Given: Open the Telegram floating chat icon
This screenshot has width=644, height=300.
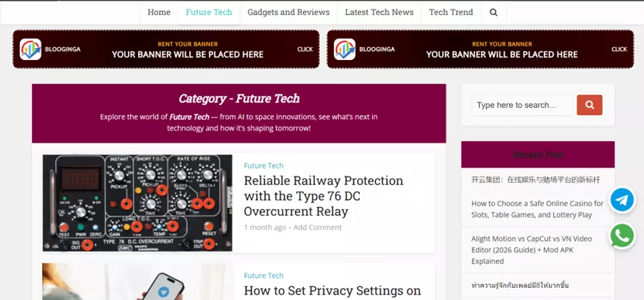Looking at the screenshot, I should (622, 200).
